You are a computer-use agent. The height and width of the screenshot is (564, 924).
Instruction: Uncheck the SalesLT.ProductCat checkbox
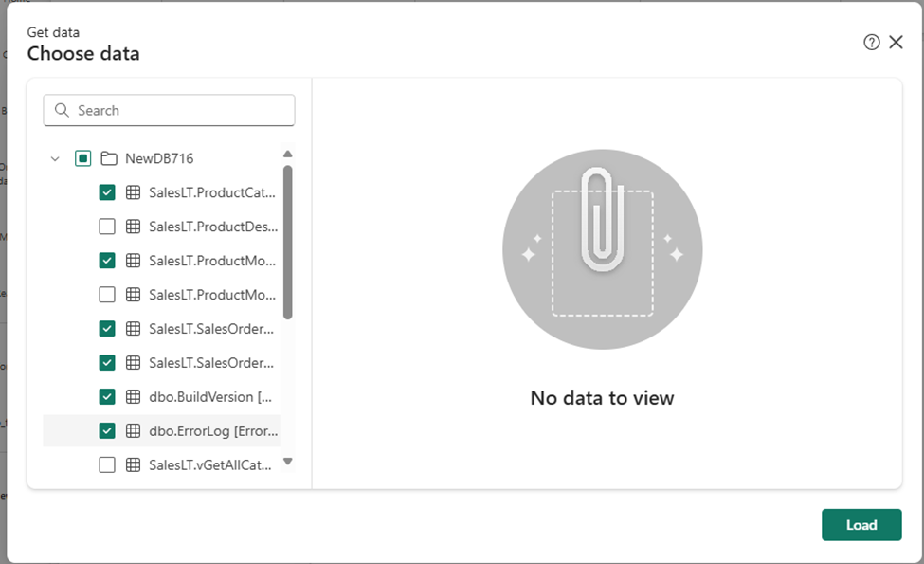(107, 191)
